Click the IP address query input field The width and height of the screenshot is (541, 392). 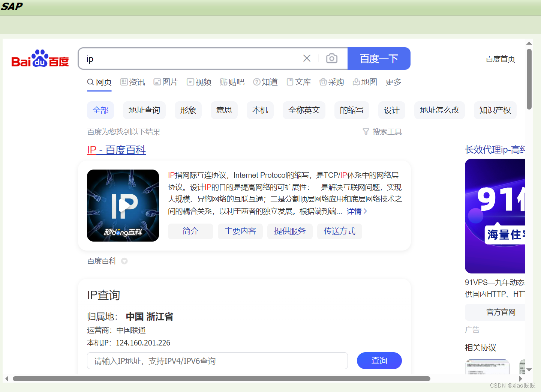coord(217,361)
